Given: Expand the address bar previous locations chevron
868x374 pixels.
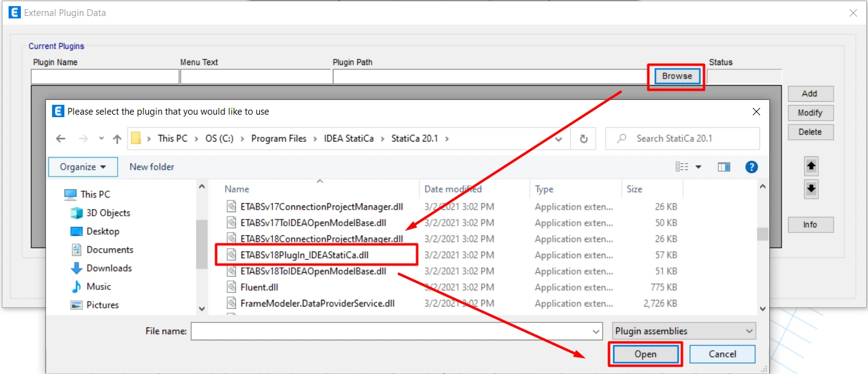Looking at the screenshot, I should [x=558, y=139].
